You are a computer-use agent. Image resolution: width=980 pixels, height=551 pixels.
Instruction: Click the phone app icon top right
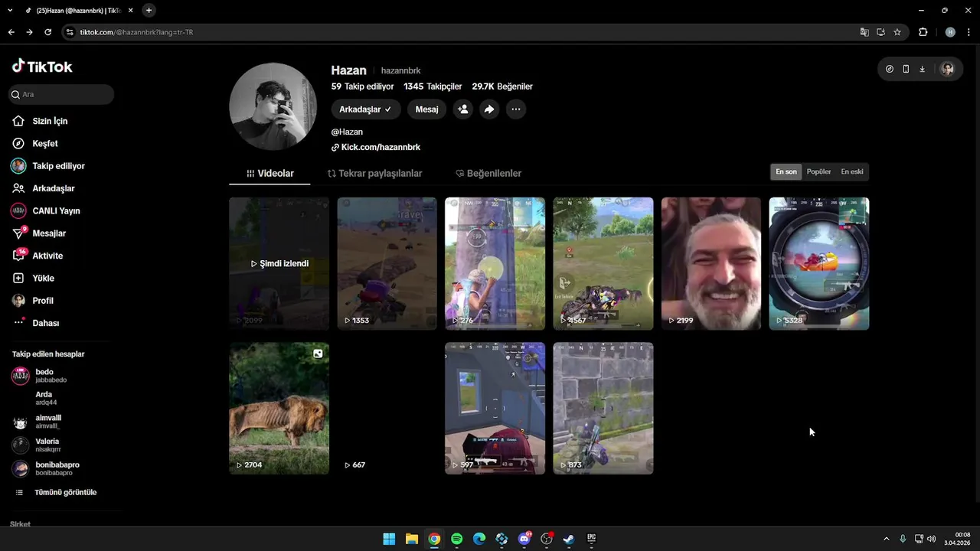(x=906, y=69)
